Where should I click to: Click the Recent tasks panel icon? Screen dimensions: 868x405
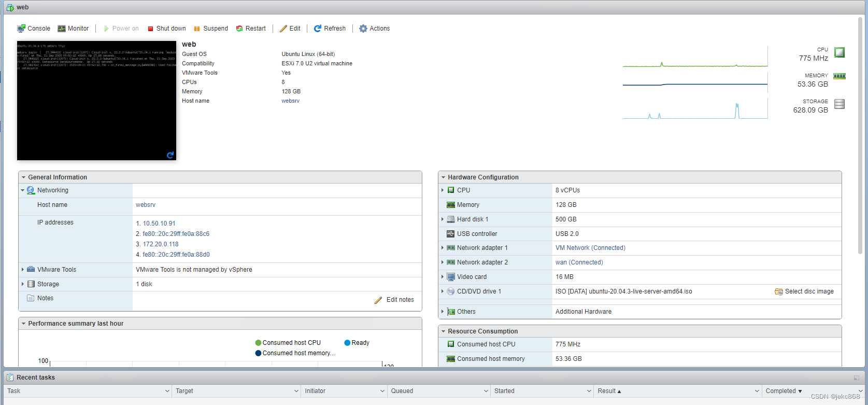point(10,378)
